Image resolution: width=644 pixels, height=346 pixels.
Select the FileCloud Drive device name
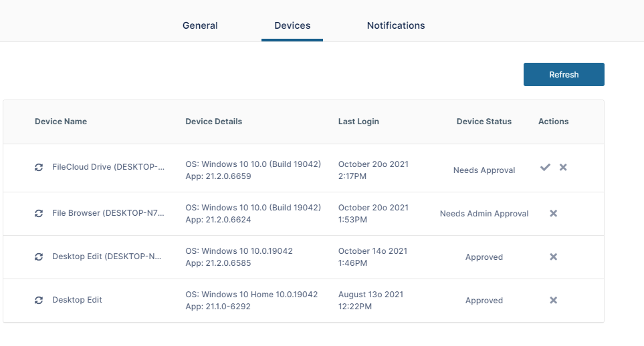point(108,168)
